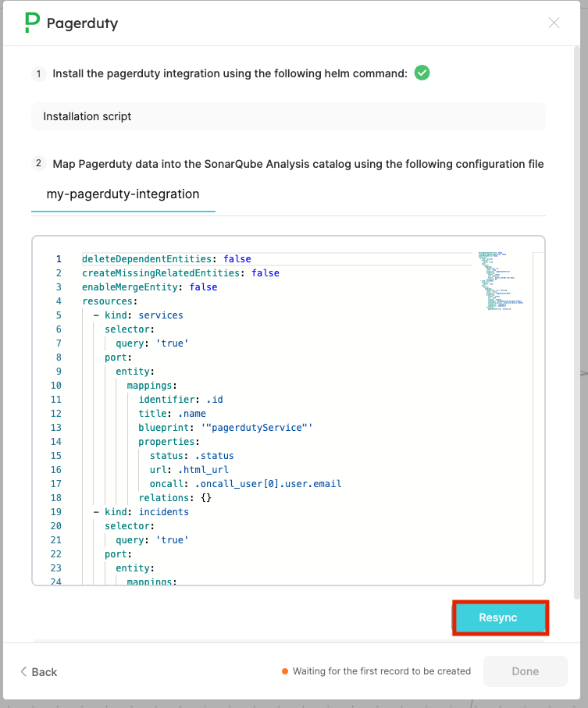Click the 'relations: {}' line
The image size is (588, 708).
click(175, 497)
